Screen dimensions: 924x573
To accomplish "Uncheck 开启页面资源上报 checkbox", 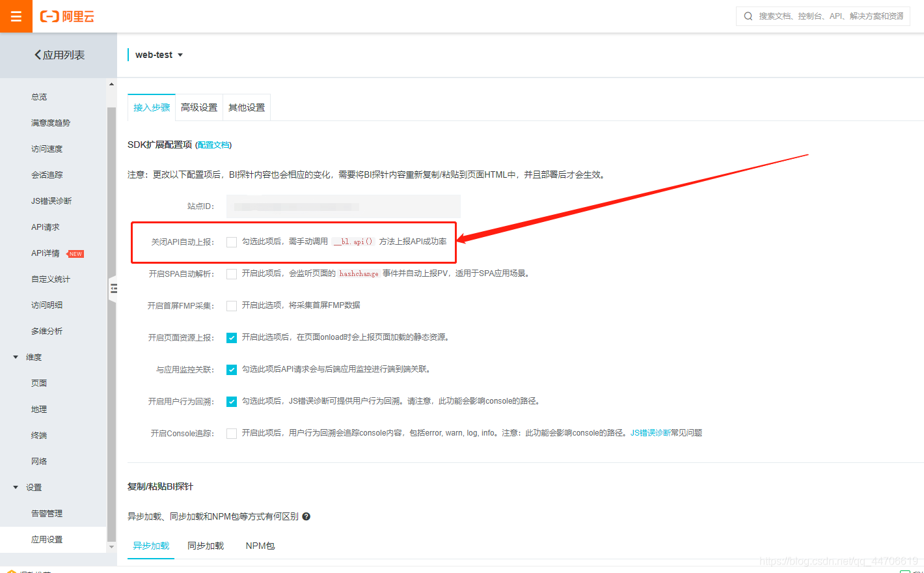I will [232, 338].
